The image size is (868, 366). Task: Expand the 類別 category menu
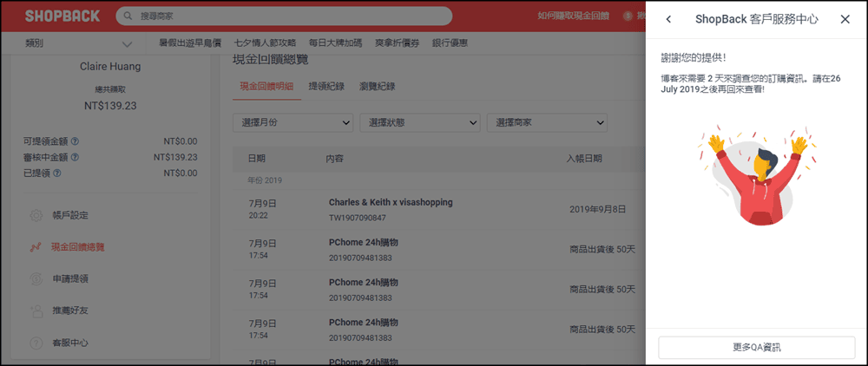(79, 43)
